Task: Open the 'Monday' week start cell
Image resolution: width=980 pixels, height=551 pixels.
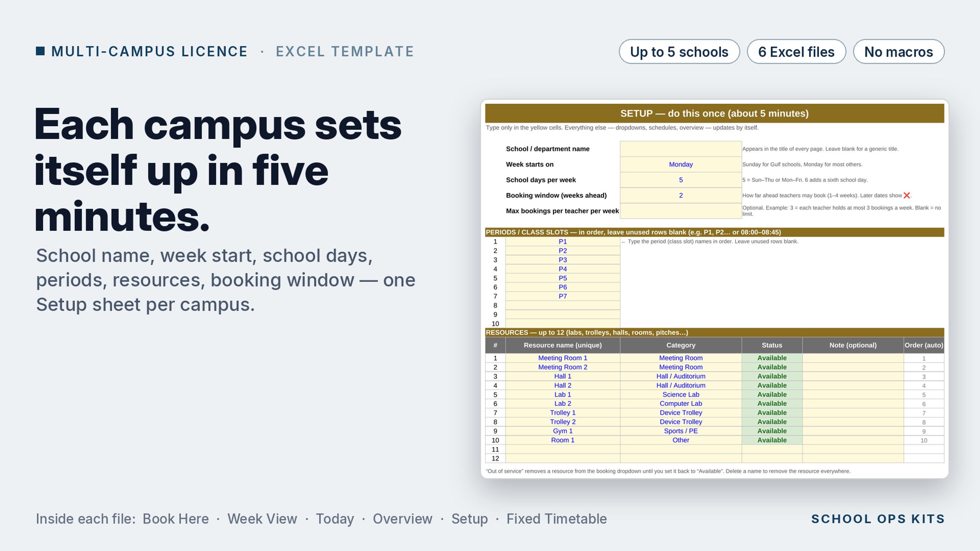Action: point(681,165)
